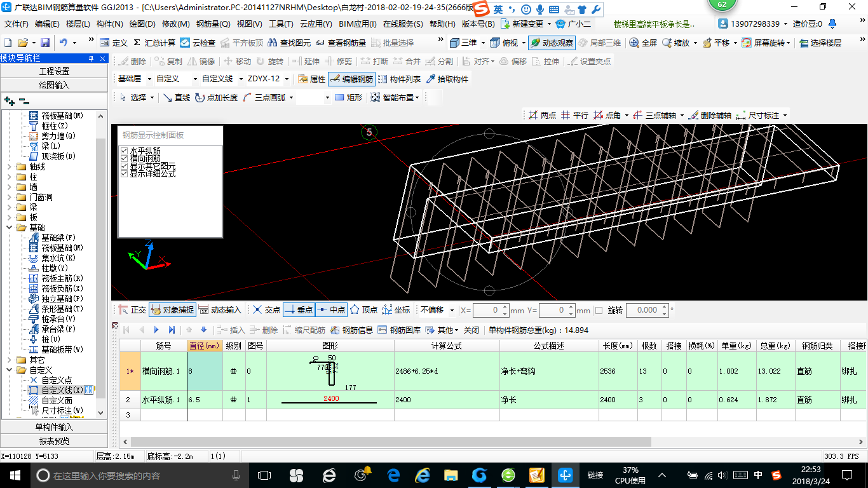Toggle 垂点 perpendicular snap
Viewport: 868px width, 488px height.
[x=299, y=310]
